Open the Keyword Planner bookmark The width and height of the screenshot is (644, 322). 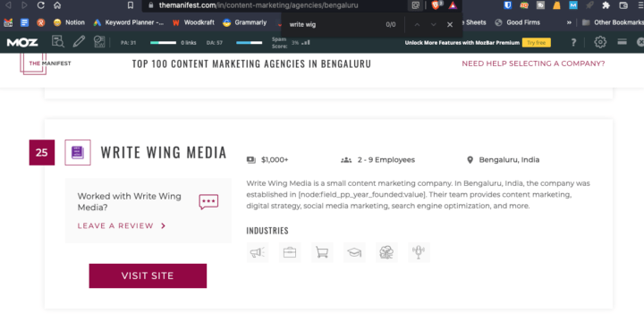129,22
